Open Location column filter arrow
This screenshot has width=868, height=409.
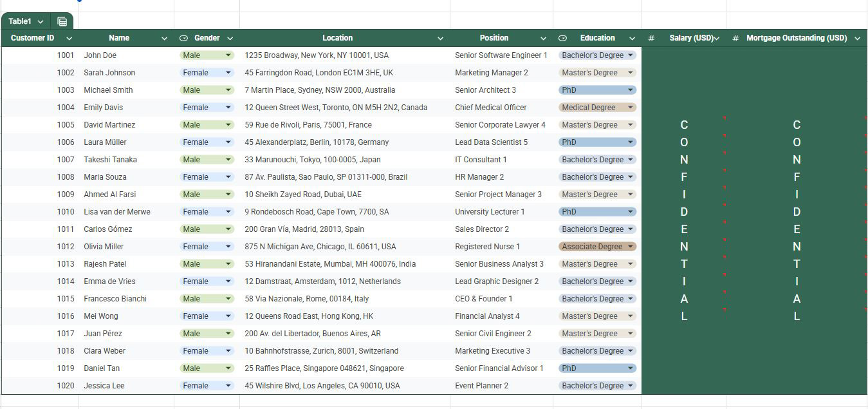[x=440, y=38]
